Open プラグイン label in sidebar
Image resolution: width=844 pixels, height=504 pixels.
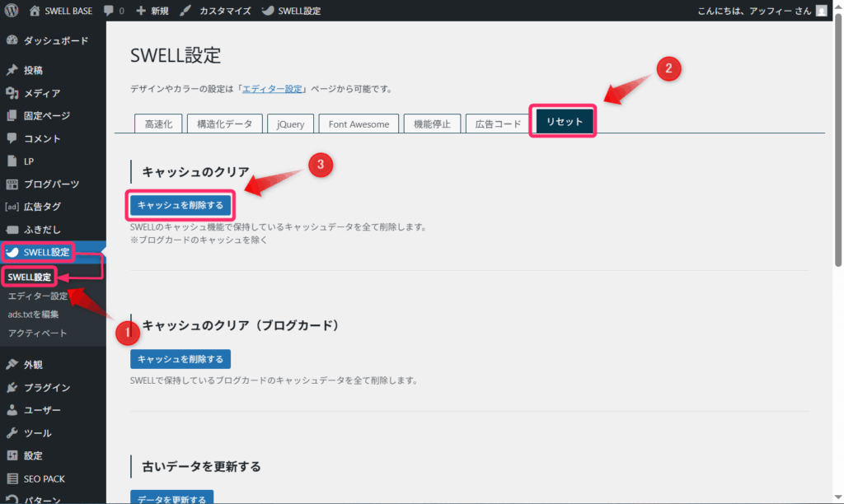pyautogui.click(x=47, y=387)
